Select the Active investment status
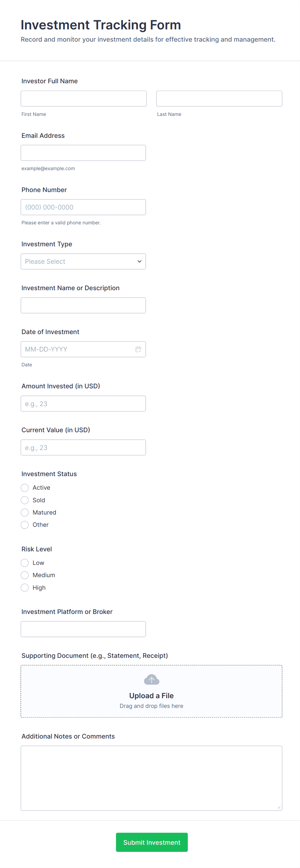Screen dimensions: 300x868 coord(25,487)
